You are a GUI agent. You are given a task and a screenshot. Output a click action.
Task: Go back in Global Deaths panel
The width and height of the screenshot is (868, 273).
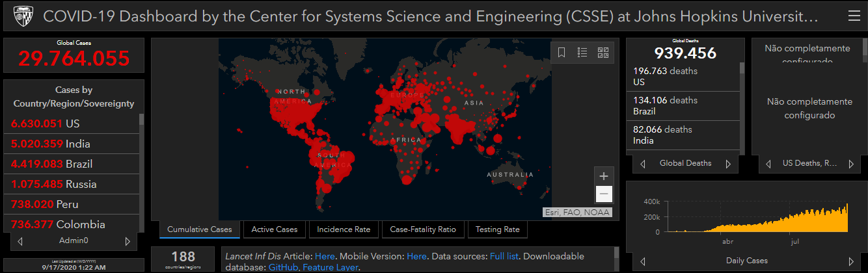coord(643,164)
